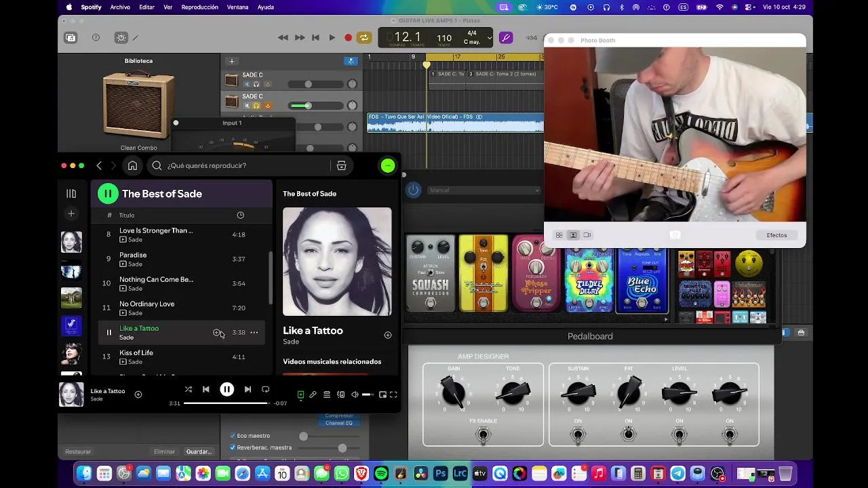Uncheck the Reverberac. maestra checkbox
Screen dimensions: 868x488
pos(233,447)
